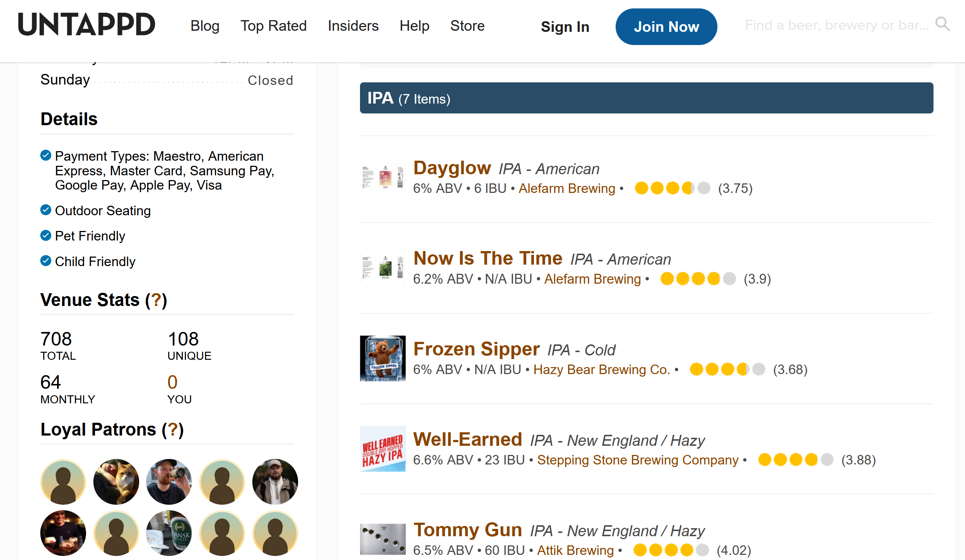This screenshot has height=560, width=965.
Task: Open the Insiders menu item
Action: (353, 26)
